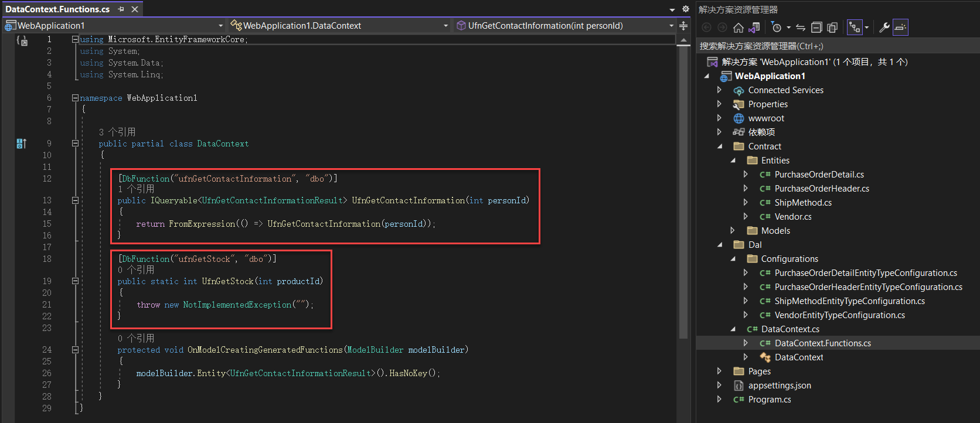The width and height of the screenshot is (980, 423).
Task: Collapse the namespace WebApplication1 block
Action: click(75, 98)
